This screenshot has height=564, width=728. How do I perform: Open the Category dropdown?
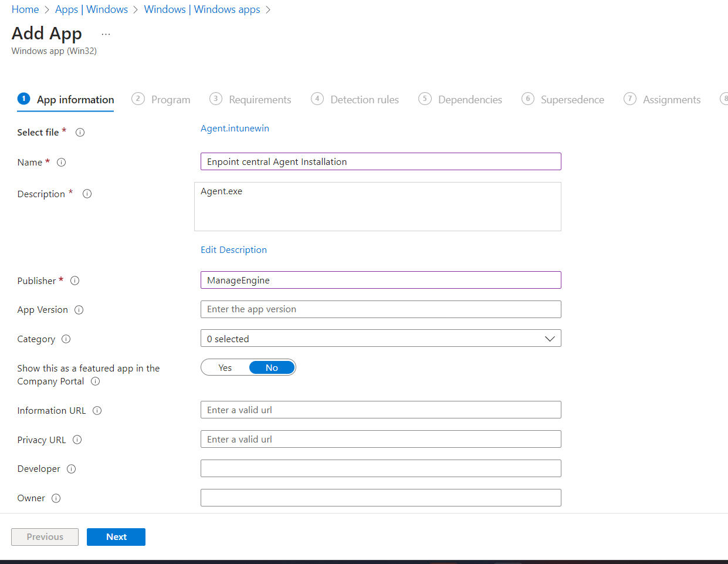(381, 339)
